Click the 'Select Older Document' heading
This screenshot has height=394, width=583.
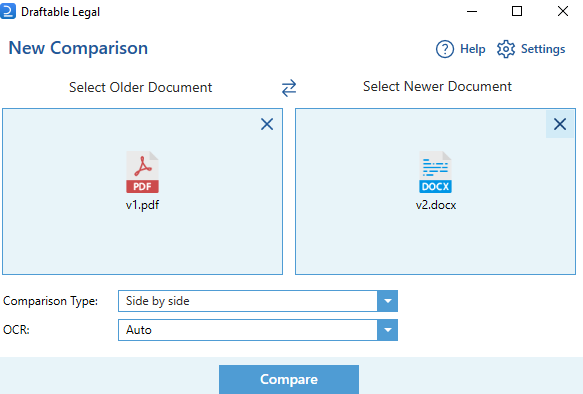coord(141,87)
